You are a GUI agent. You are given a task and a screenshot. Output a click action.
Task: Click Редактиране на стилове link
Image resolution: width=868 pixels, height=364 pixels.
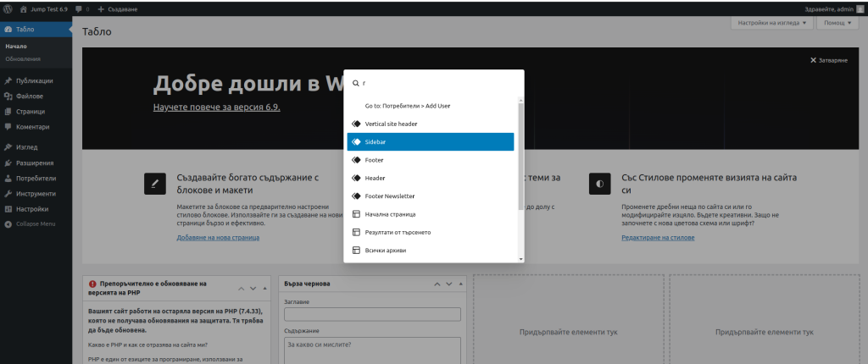658,238
